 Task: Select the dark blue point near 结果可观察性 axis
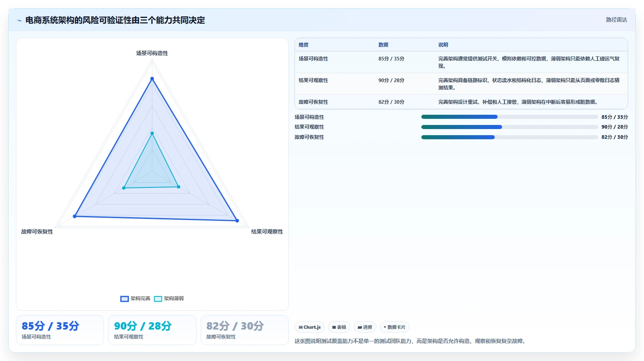(x=237, y=221)
